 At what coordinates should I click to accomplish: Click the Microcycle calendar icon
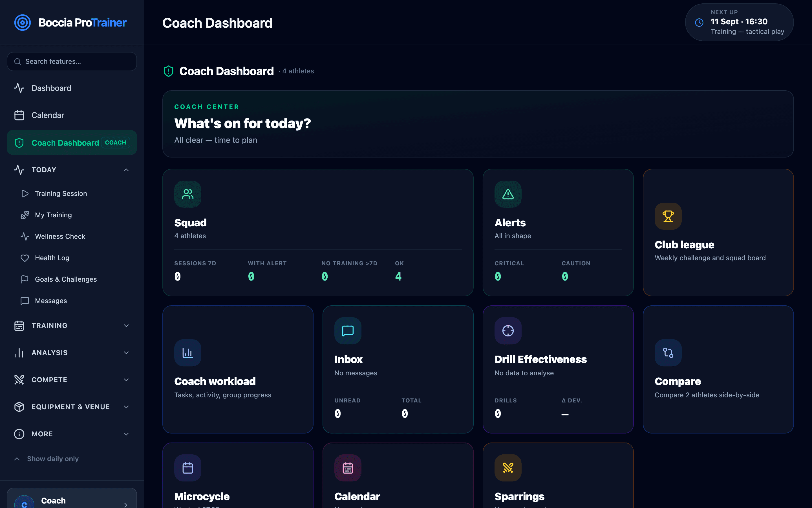[187, 468]
